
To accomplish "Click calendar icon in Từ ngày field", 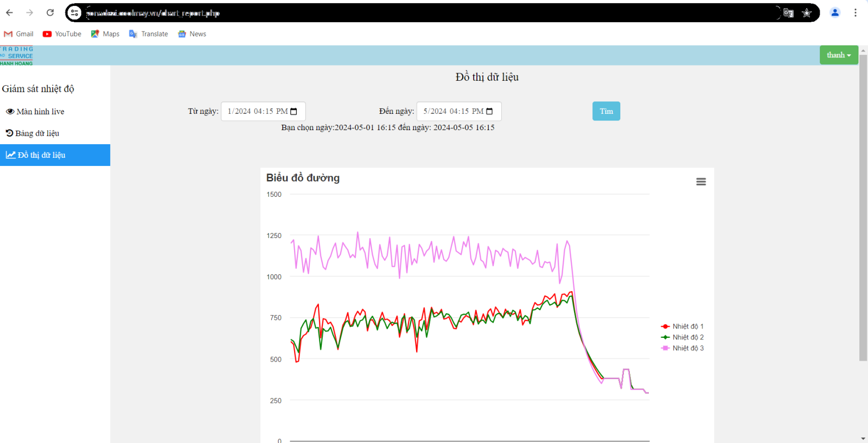I will (x=294, y=112).
